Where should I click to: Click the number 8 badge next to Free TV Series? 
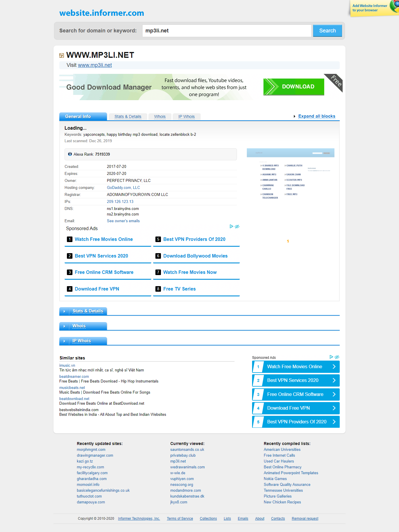click(158, 289)
